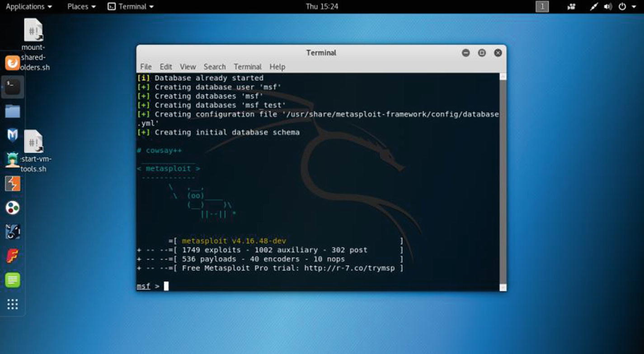
Task: Open the Places menu
Action: (x=81, y=7)
